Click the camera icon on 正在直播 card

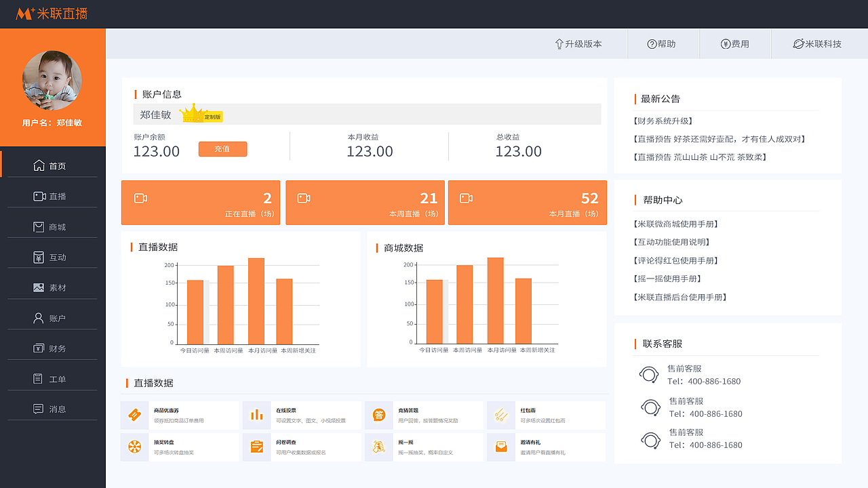pos(140,198)
